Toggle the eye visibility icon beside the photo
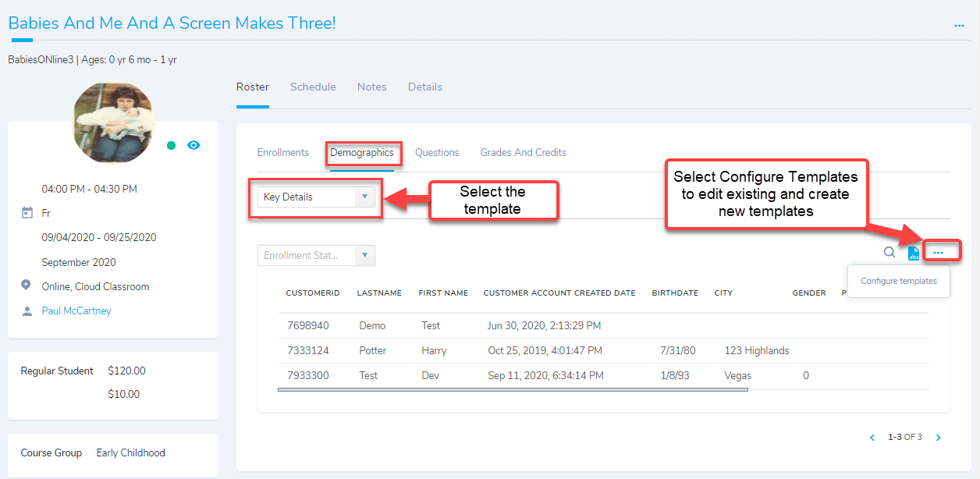 tap(194, 145)
